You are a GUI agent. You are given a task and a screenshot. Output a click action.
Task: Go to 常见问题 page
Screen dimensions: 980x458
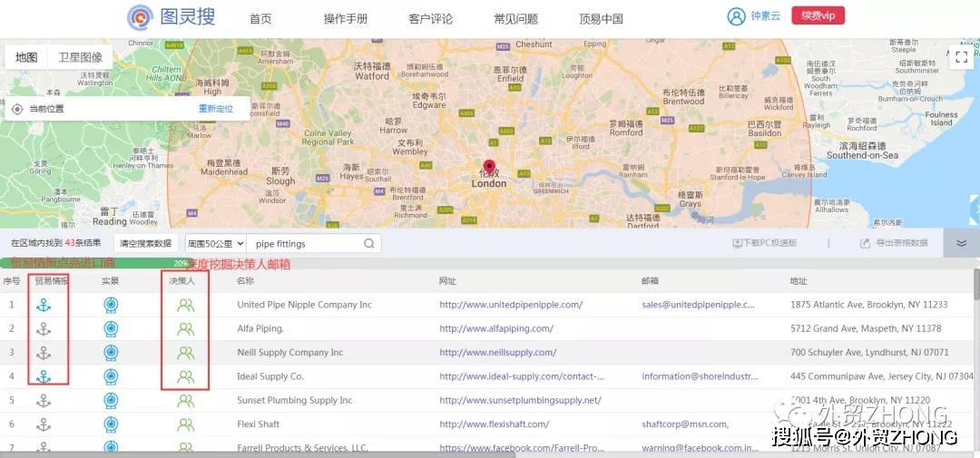pos(515,19)
